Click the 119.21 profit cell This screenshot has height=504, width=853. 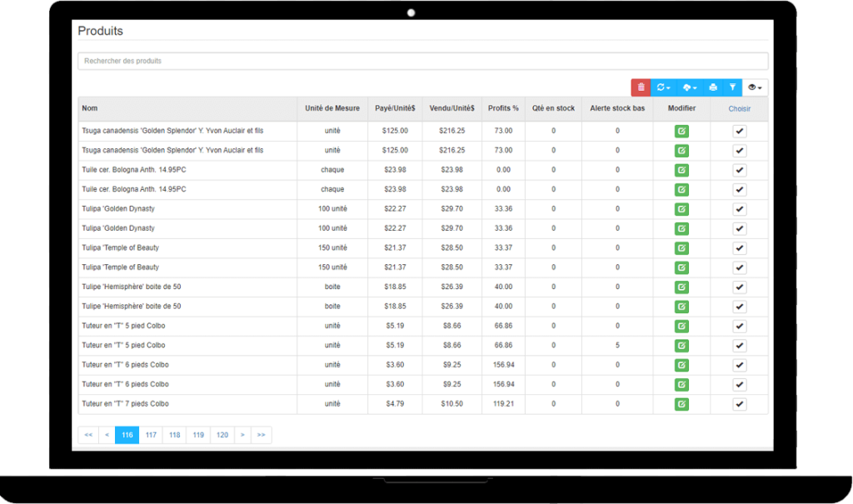(503, 404)
